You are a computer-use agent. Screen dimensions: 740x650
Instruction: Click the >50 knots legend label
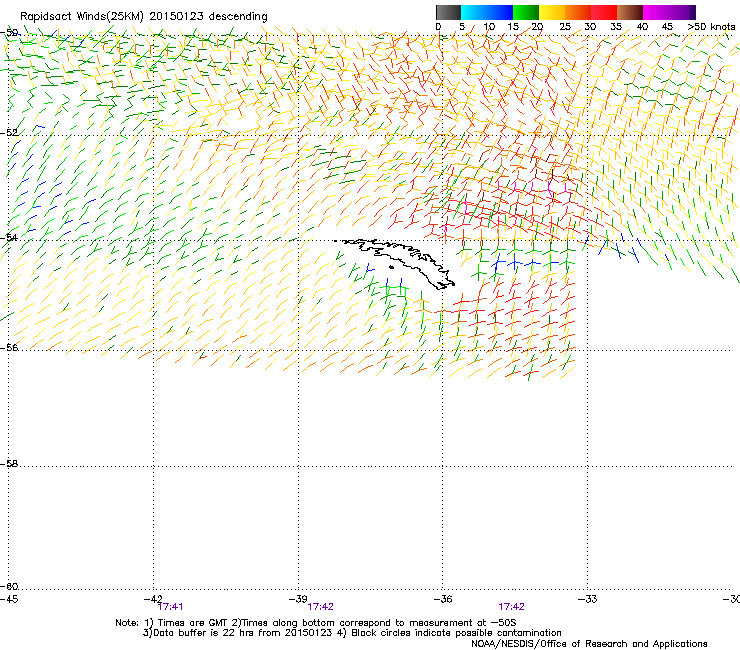coord(711,27)
